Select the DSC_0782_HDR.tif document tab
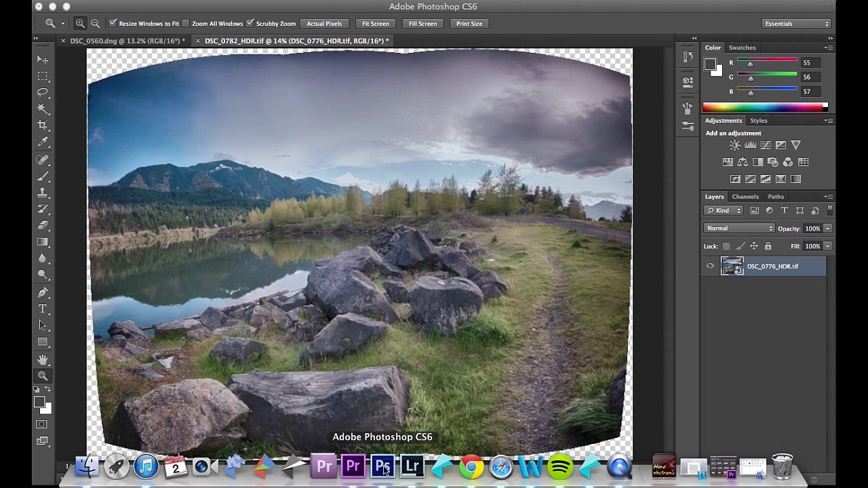The width and height of the screenshot is (868, 488). [x=296, y=41]
